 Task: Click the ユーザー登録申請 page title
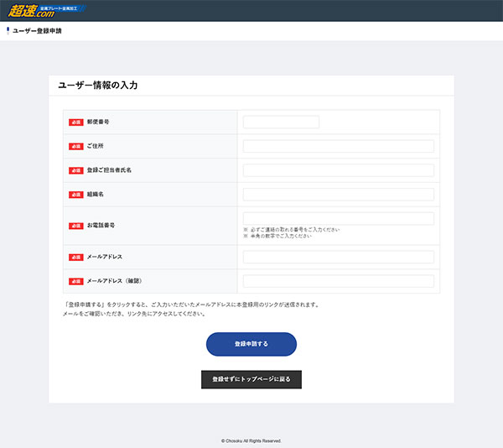[x=37, y=31]
